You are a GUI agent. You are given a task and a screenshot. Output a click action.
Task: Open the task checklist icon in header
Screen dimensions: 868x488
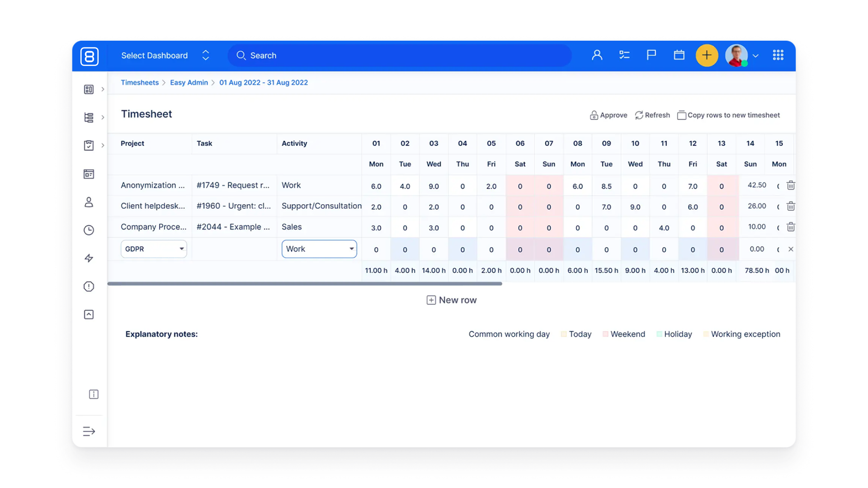pos(624,55)
